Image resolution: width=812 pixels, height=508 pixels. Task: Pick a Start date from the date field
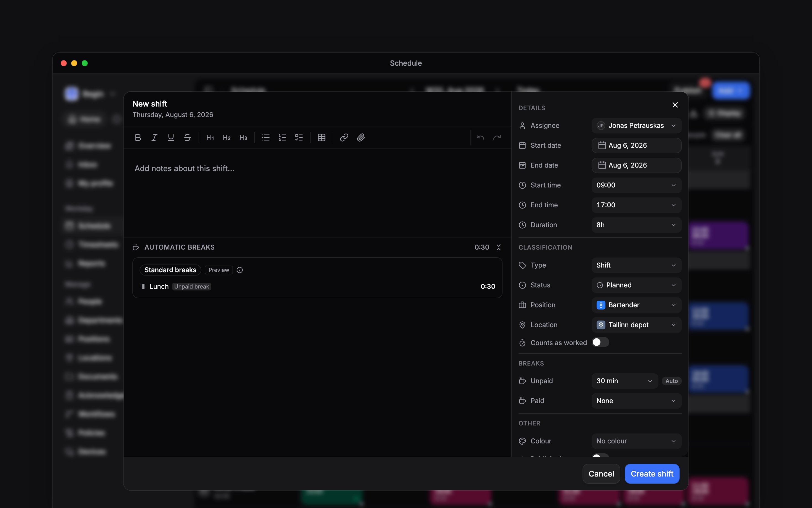[636, 145]
